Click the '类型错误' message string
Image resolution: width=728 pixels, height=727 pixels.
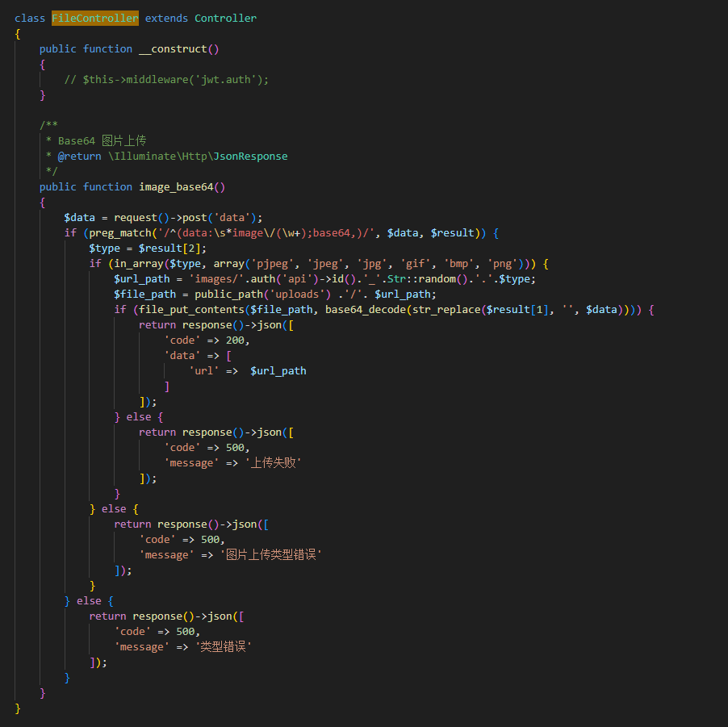[224, 646]
